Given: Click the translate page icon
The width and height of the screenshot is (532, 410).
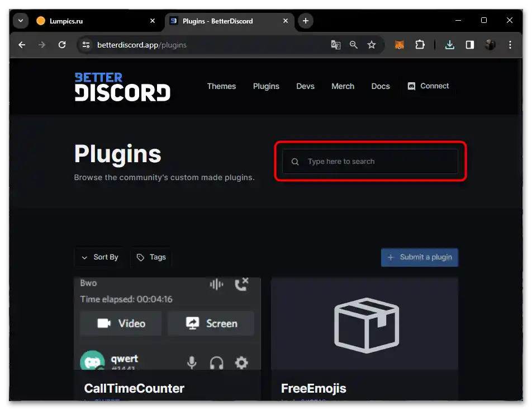Looking at the screenshot, I should click(x=335, y=45).
